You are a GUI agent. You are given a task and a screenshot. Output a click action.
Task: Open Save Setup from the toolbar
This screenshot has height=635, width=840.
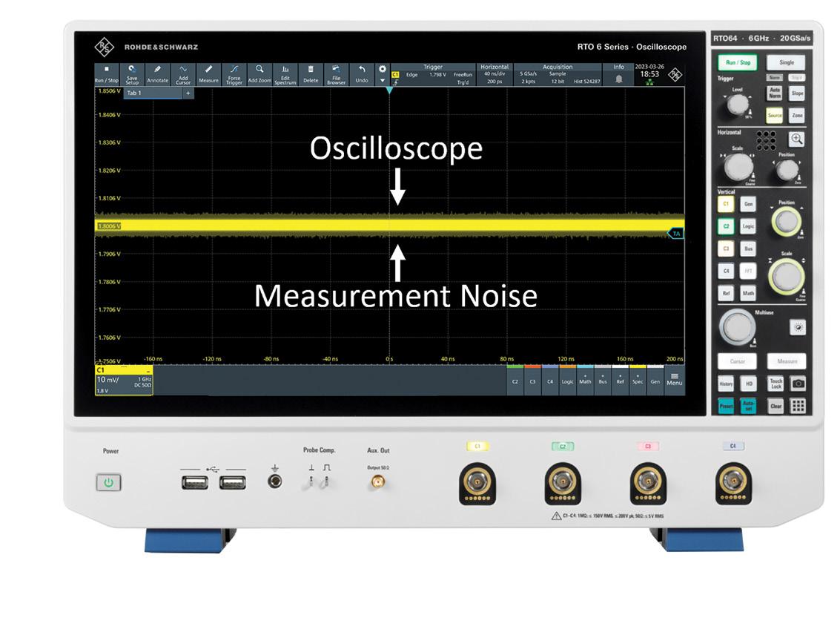pos(132,74)
